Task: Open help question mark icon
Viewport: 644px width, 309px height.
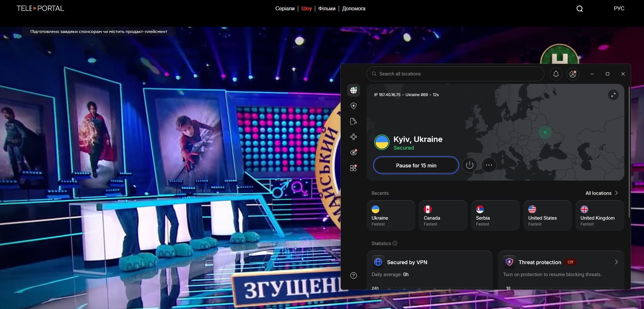Action: pos(354,275)
